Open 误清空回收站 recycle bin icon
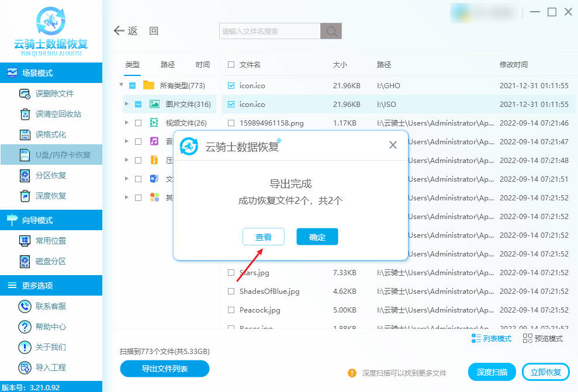Image resolution: width=578 pixels, height=392 pixels. pos(25,114)
